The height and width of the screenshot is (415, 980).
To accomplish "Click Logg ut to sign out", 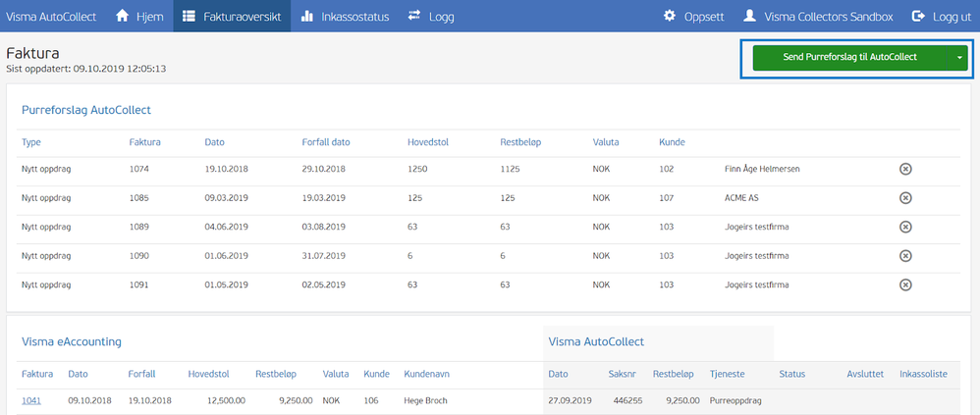I will [942, 17].
